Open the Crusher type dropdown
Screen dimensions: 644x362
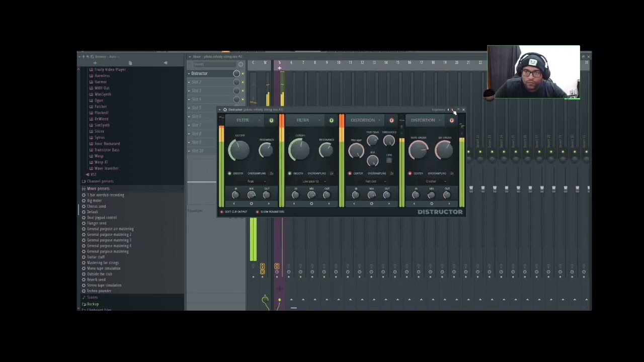(x=433, y=182)
